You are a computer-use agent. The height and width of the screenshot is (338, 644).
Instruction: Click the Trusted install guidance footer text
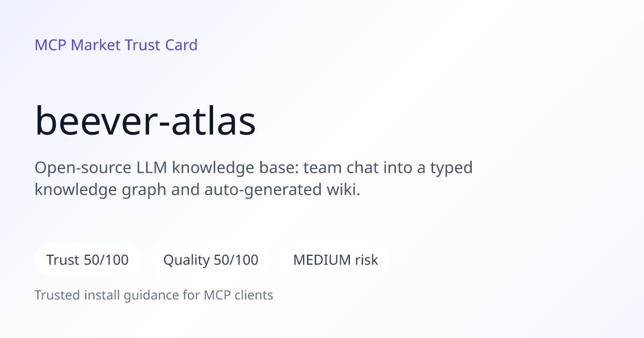pyautogui.click(x=154, y=295)
